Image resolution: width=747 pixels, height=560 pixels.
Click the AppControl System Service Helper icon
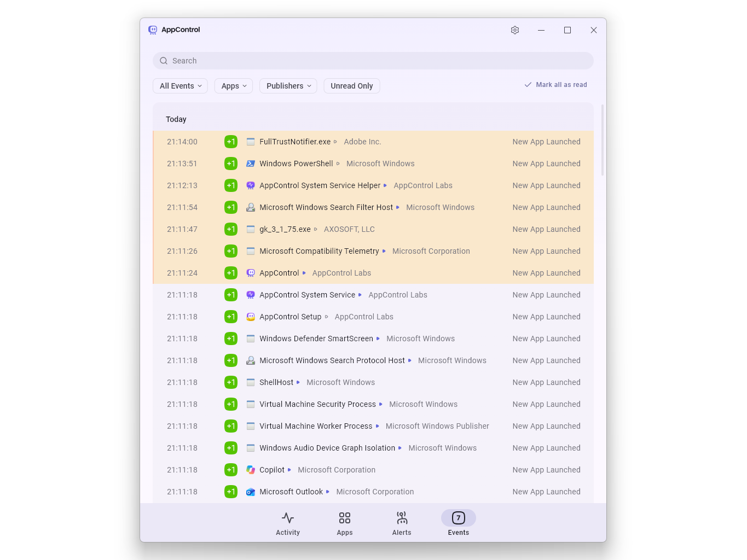251,185
